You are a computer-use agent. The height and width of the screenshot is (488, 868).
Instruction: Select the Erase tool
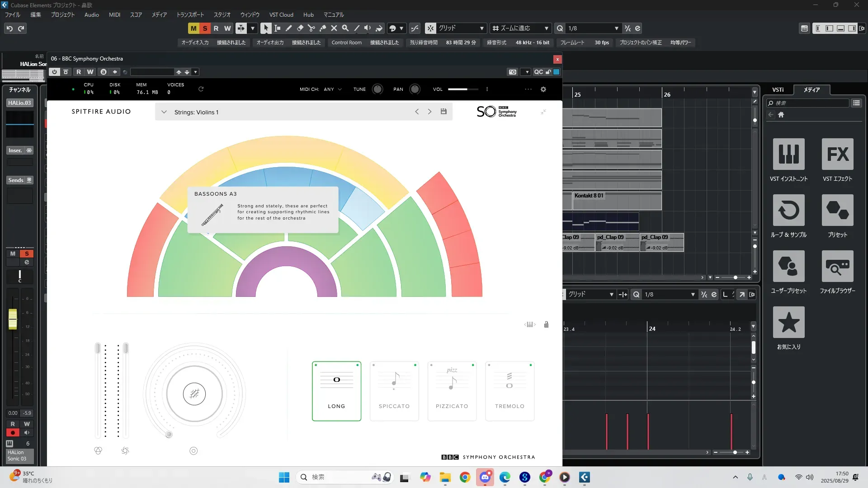tap(300, 28)
